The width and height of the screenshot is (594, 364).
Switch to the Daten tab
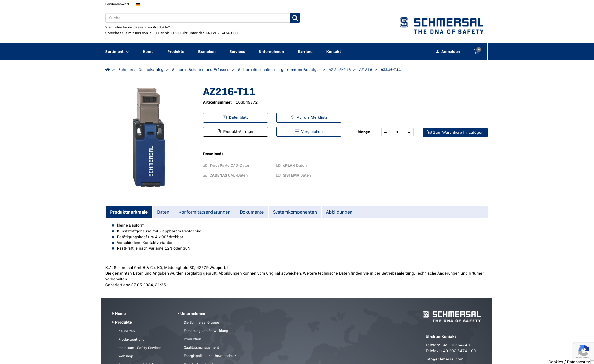click(x=163, y=212)
